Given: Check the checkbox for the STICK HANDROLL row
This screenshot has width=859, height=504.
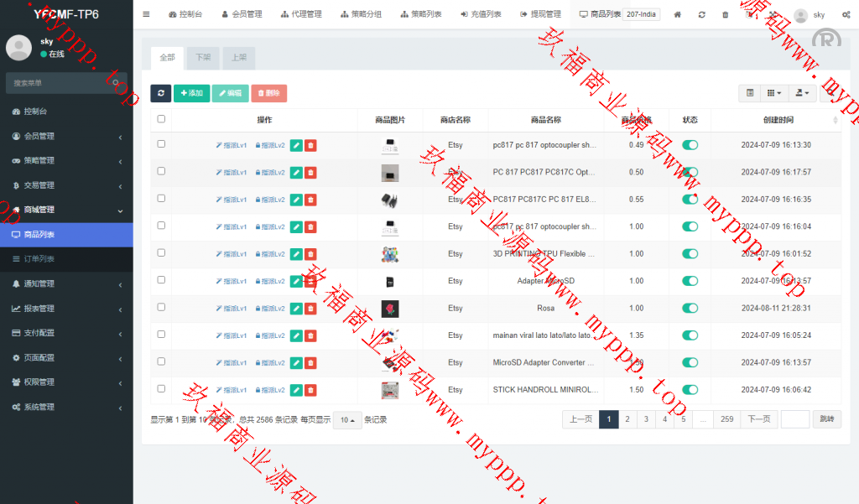Looking at the screenshot, I should 161,389.
